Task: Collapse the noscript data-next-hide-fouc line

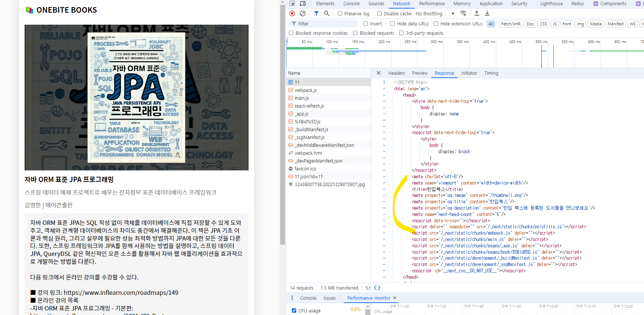Action: click(384, 132)
